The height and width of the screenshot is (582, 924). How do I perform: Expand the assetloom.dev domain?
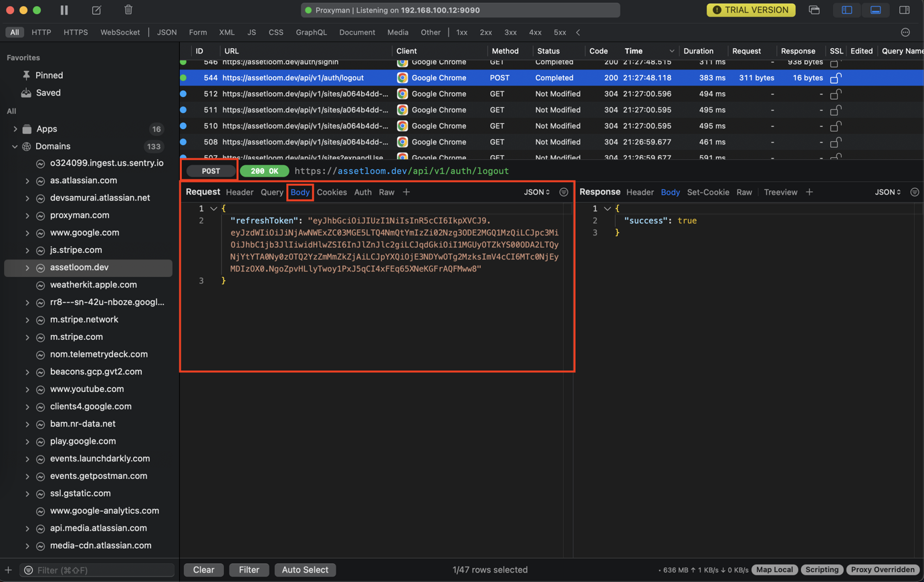coord(27,268)
